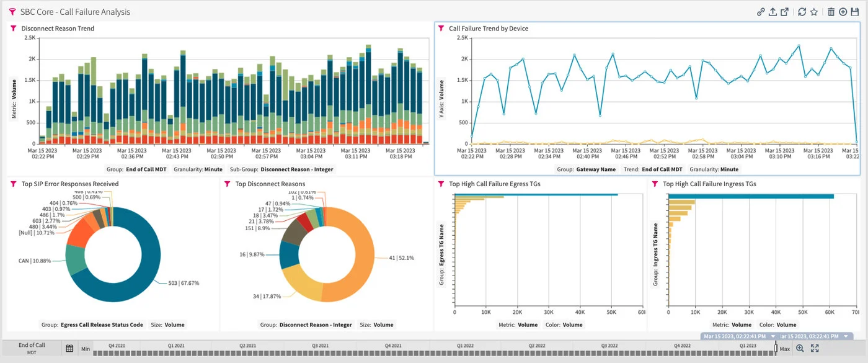Change Sub-Group 'Disconnect Reason - Integer'
Viewport: 868px width, 363px height.
coord(296,169)
